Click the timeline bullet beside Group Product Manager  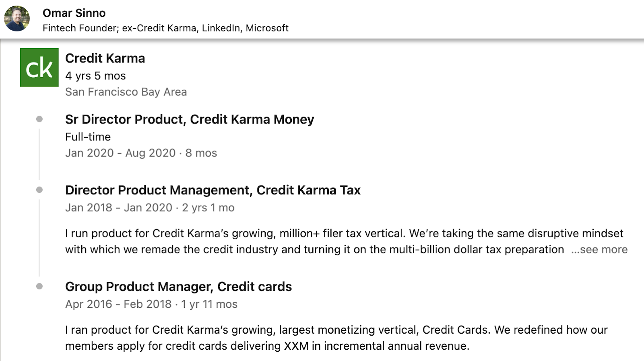coord(39,287)
